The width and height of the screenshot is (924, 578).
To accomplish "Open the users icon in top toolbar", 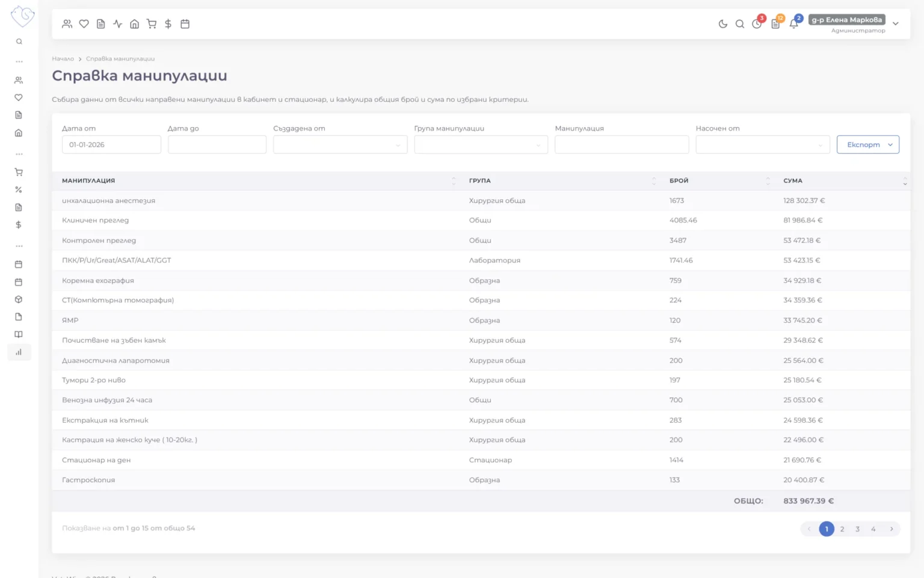I will pyautogui.click(x=67, y=24).
